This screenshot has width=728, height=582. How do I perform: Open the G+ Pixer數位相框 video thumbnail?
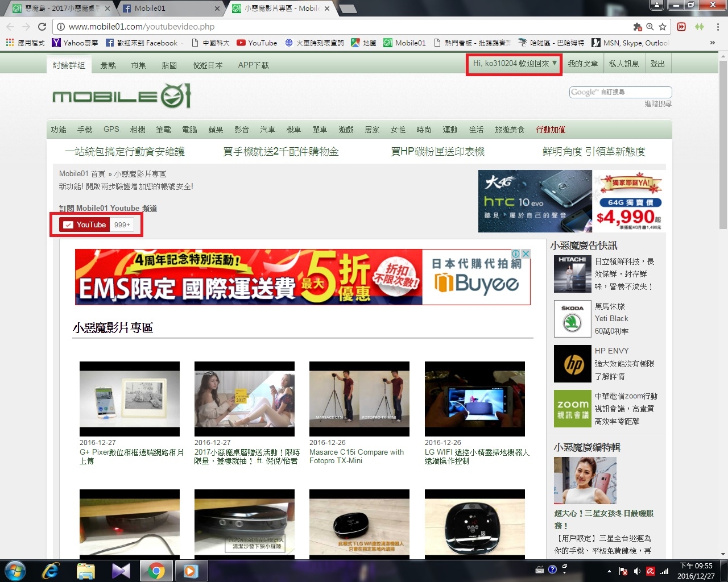point(130,399)
